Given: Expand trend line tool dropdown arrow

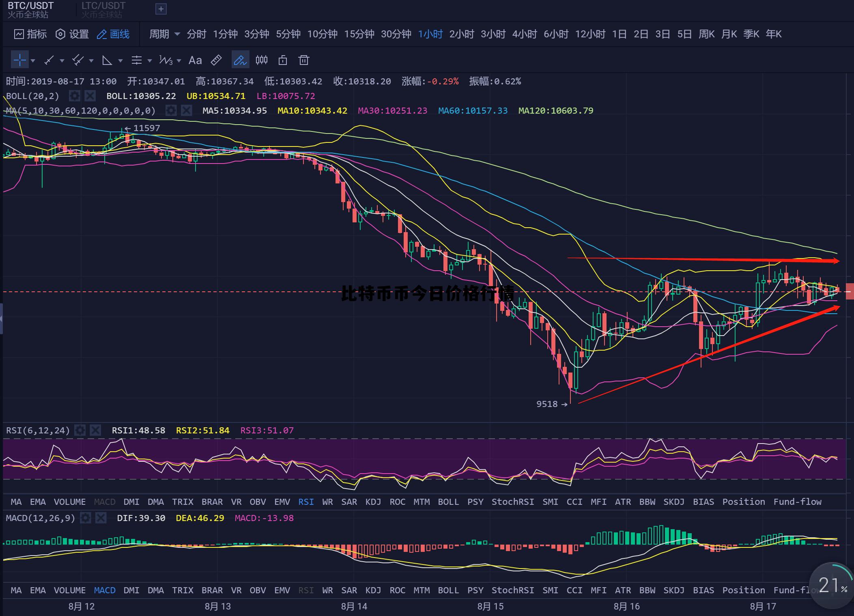Looking at the screenshot, I should pyautogui.click(x=62, y=61).
